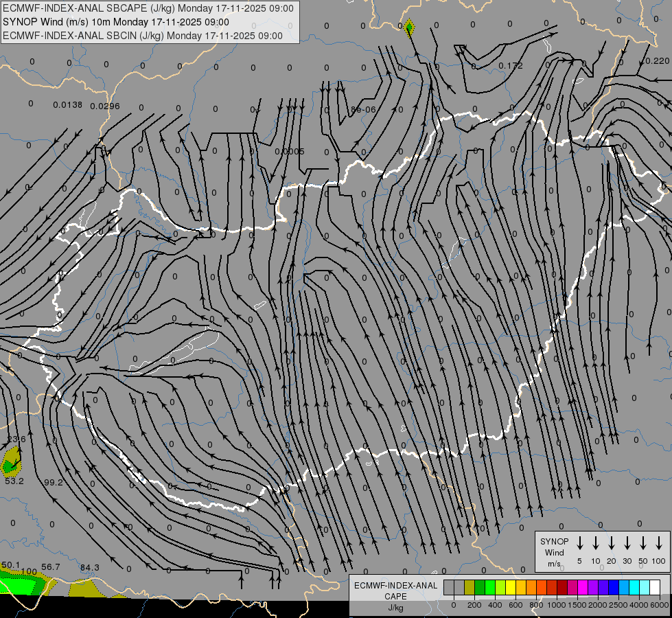Click the '1000' tick label on colorbar

pos(557,605)
